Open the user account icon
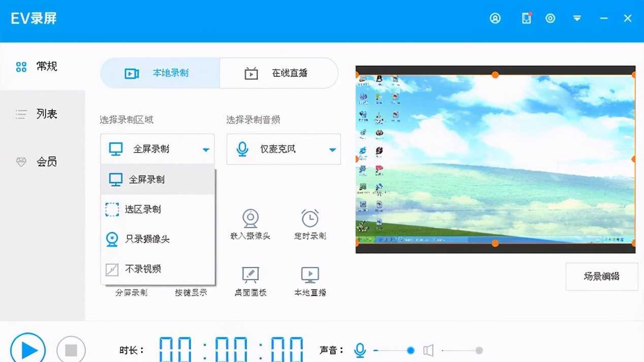Viewport: 644px width, 362px height. 495,18
